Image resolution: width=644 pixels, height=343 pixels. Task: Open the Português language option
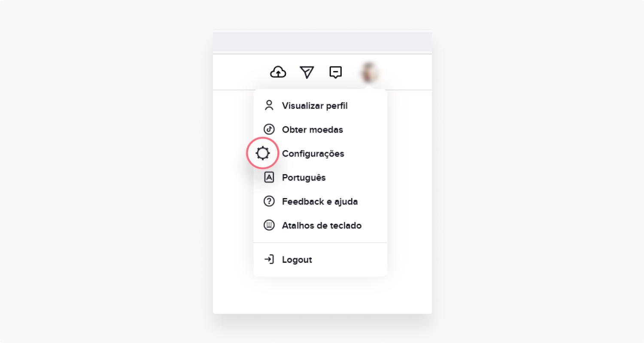(x=320, y=178)
